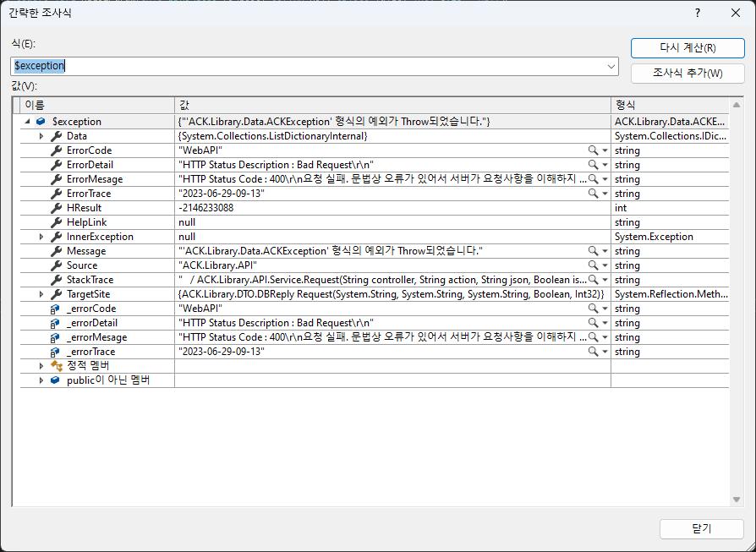Expand the 'public이 아닌 멤버' node

tap(41, 380)
